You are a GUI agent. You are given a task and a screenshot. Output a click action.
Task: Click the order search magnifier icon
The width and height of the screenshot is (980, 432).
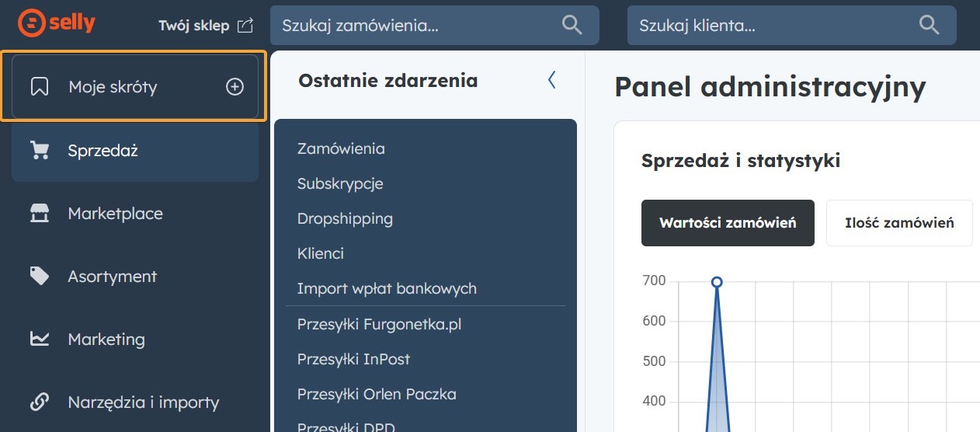pos(572,26)
